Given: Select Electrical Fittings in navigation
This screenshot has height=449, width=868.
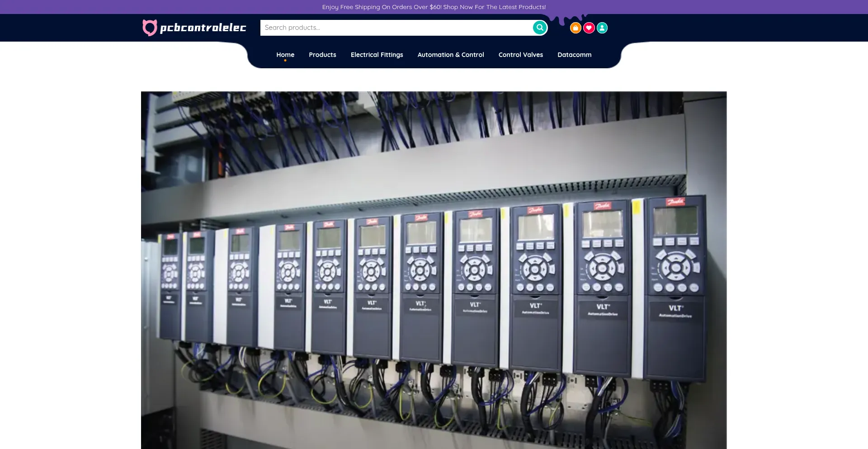Looking at the screenshot, I should 377,55.
